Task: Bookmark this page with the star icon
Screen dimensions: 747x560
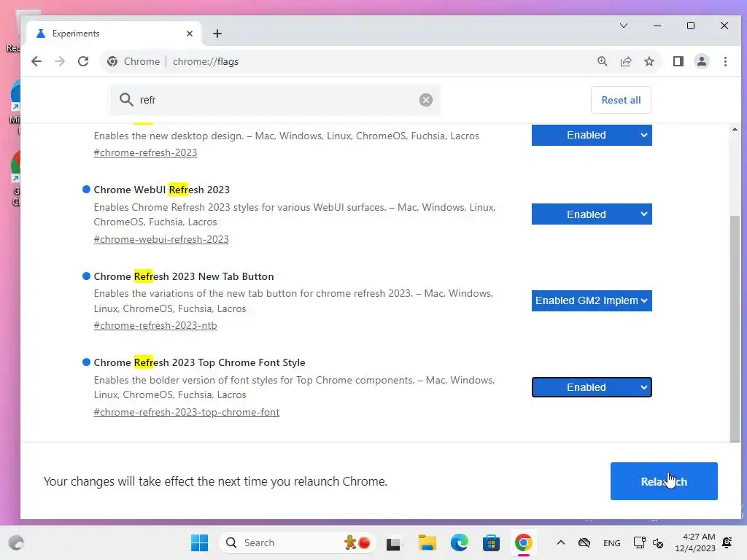Action: pos(649,61)
